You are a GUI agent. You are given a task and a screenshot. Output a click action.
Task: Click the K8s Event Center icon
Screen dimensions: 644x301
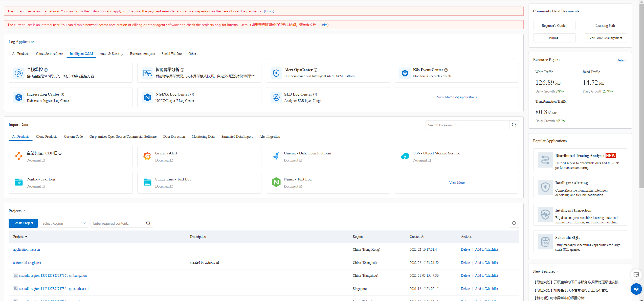405,73
